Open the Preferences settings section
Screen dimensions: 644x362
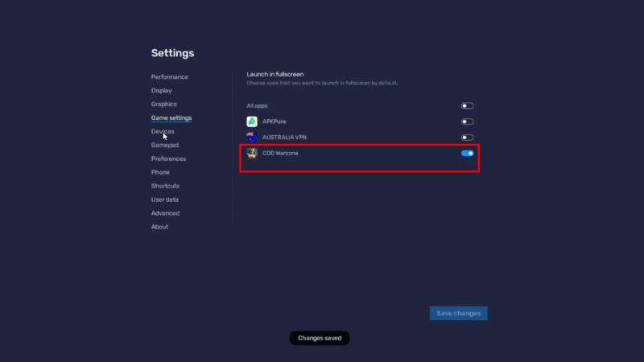coord(168,158)
